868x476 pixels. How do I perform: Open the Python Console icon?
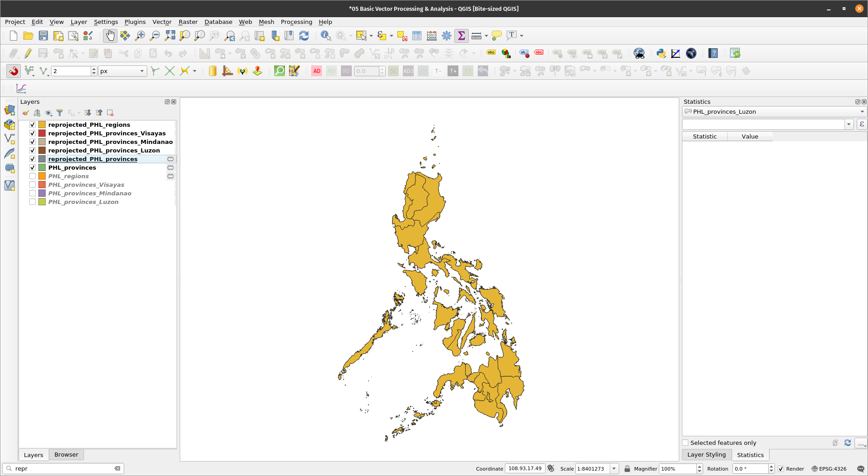click(661, 53)
